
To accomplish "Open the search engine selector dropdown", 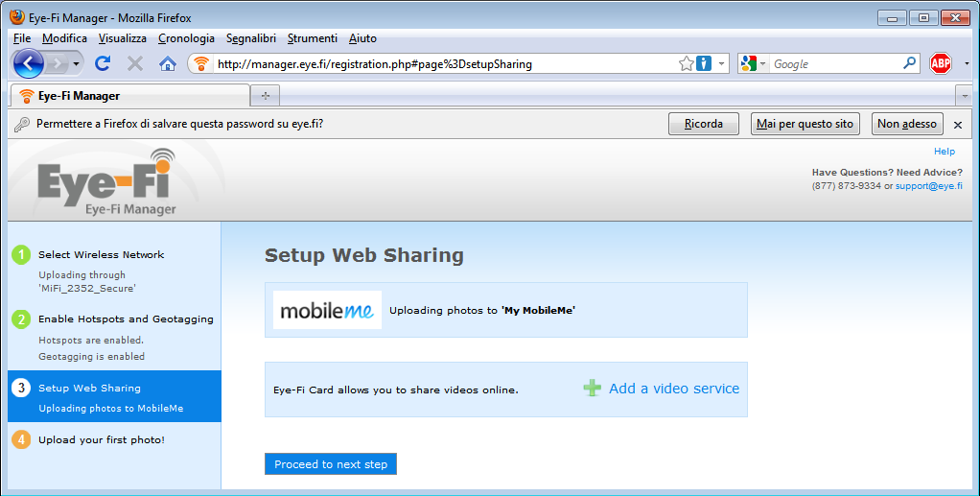I will 753,63.
